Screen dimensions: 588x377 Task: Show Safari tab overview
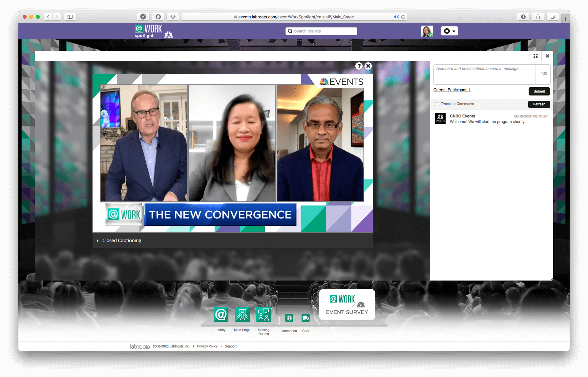coord(553,17)
